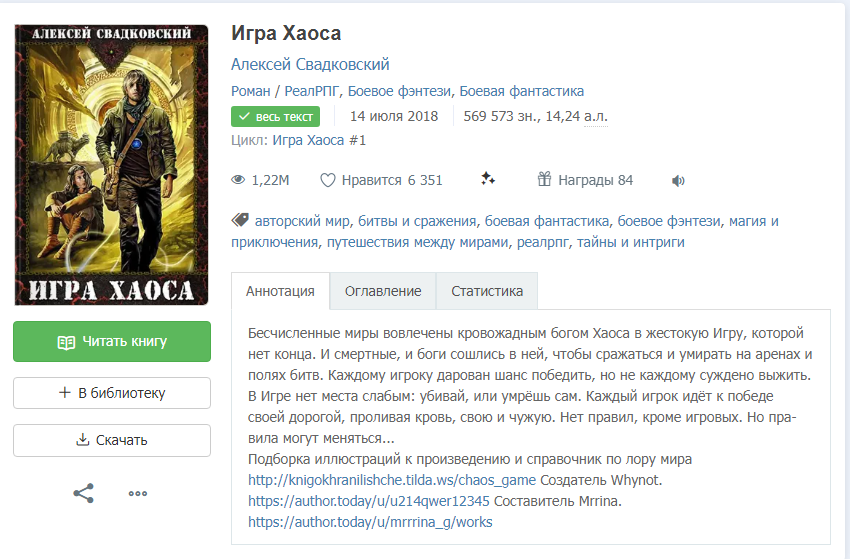This screenshot has height=559, width=850.
Task: Click the путешествия между мирами tag
Action: tap(417, 242)
